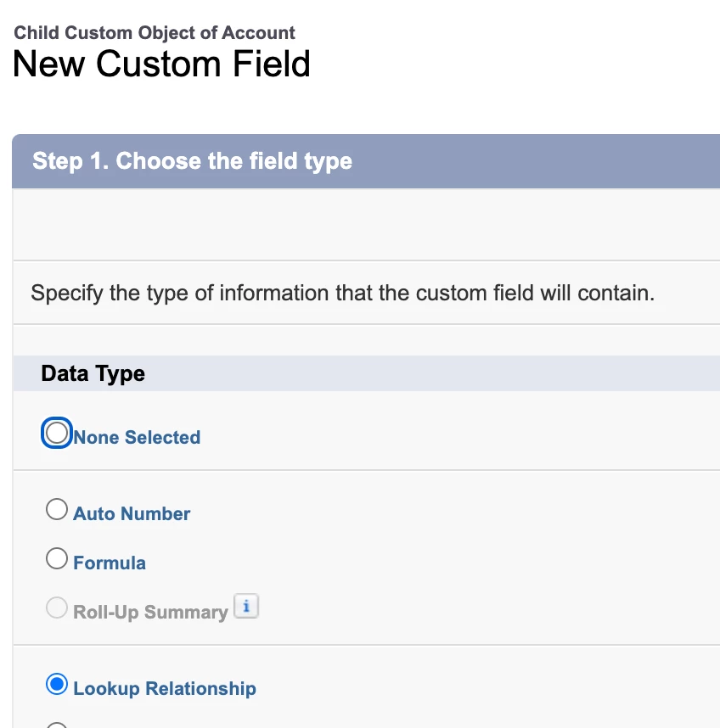The image size is (720, 728).
Task: Choose the Auto Number radio button
Action: (x=57, y=509)
